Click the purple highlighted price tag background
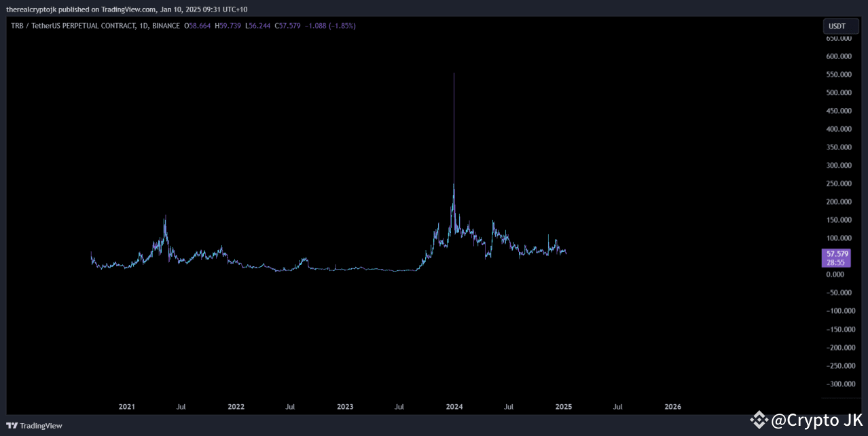 coord(835,257)
